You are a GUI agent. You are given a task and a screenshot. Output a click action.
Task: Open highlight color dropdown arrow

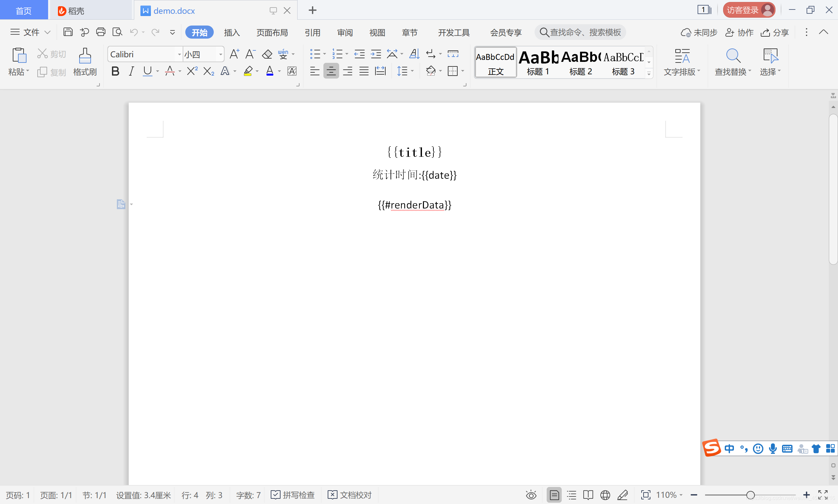click(x=257, y=71)
